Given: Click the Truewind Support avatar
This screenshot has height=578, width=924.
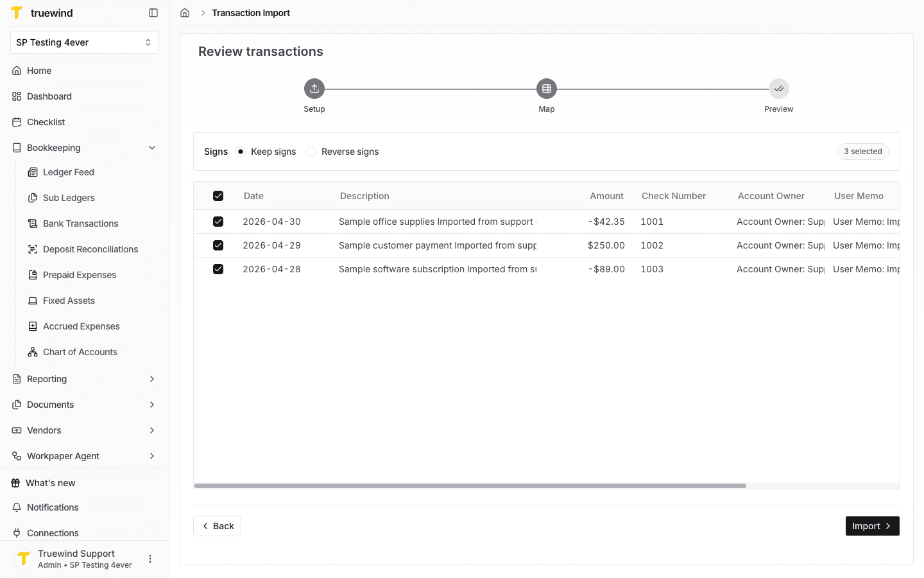Looking at the screenshot, I should [24, 559].
